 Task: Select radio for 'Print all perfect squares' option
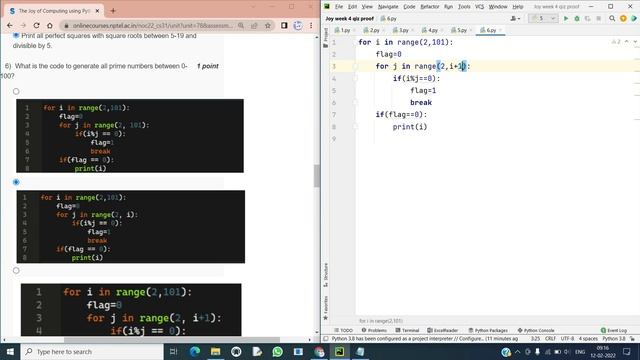pos(16,36)
